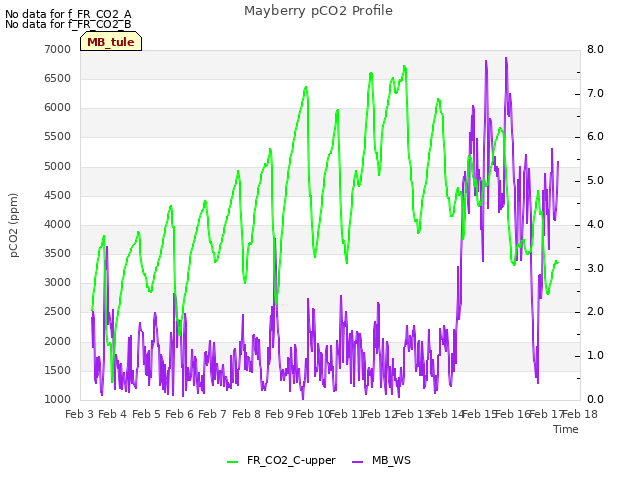Toggle FR_CO2_C-upper legend entry

pyautogui.click(x=281, y=460)
